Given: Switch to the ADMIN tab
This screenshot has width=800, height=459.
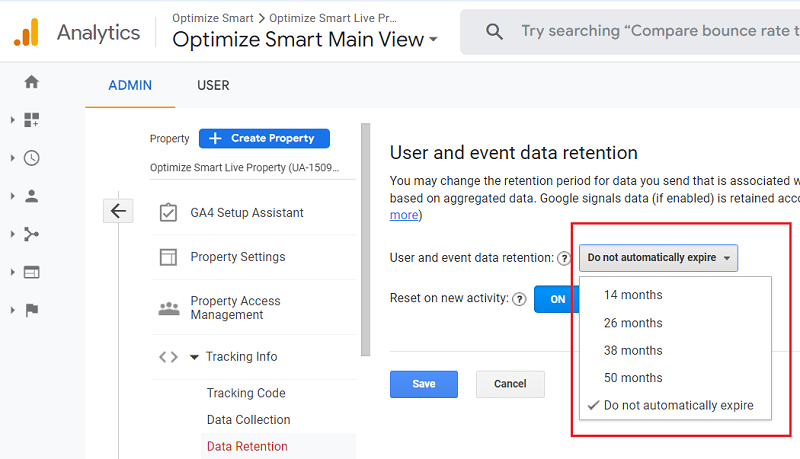Looking at the screenshot, I should (x=130, y=85).
